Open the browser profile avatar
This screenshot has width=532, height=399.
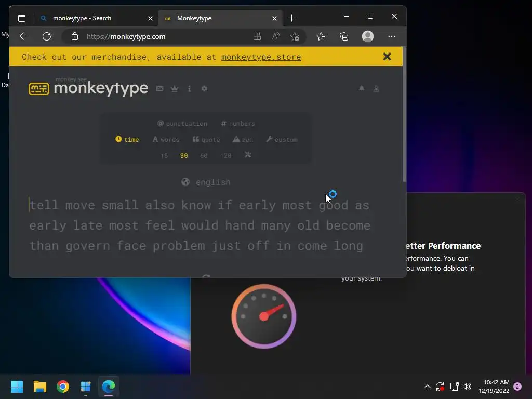[368, 36]
